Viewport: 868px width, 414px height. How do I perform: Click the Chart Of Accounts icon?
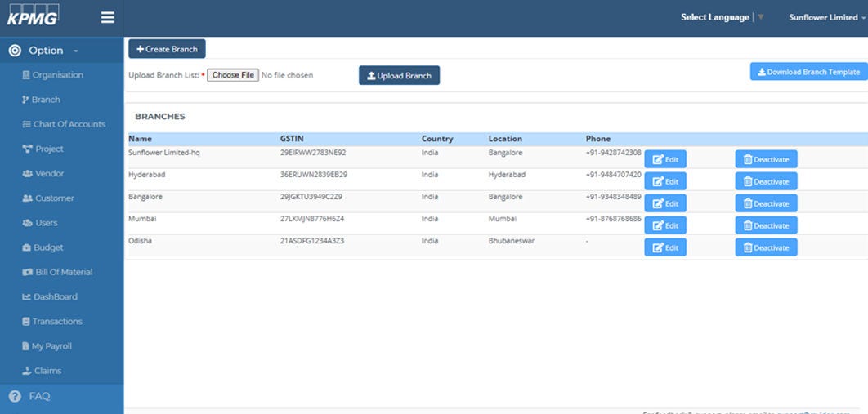27,124
